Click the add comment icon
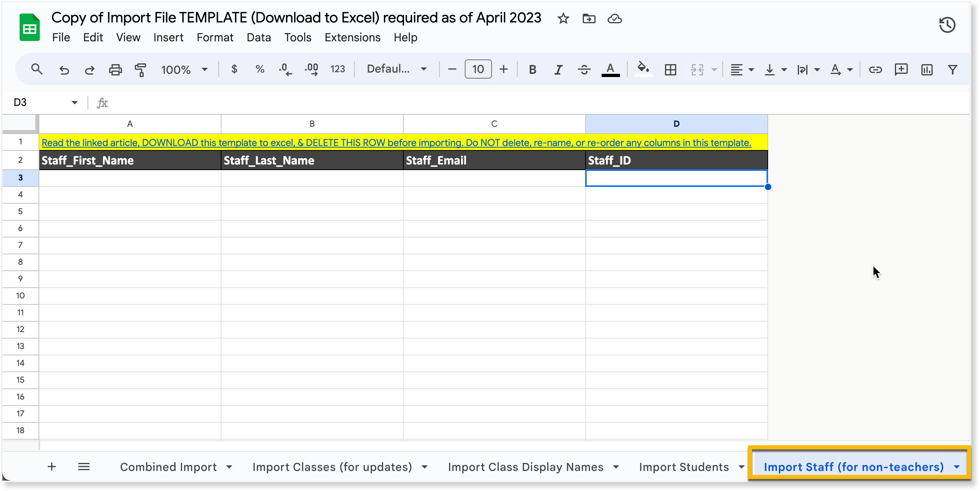Viewport: 980px width, 491px height. click(x=901, y=69)
